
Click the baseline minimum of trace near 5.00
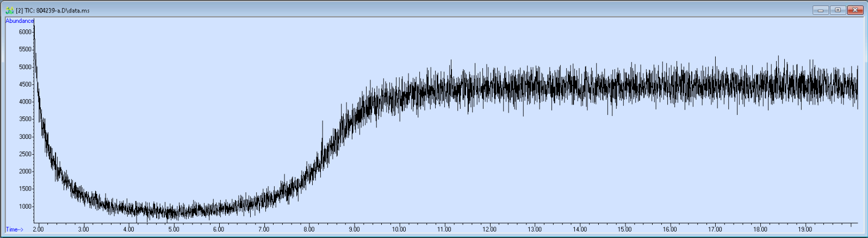tap(172, 217)
